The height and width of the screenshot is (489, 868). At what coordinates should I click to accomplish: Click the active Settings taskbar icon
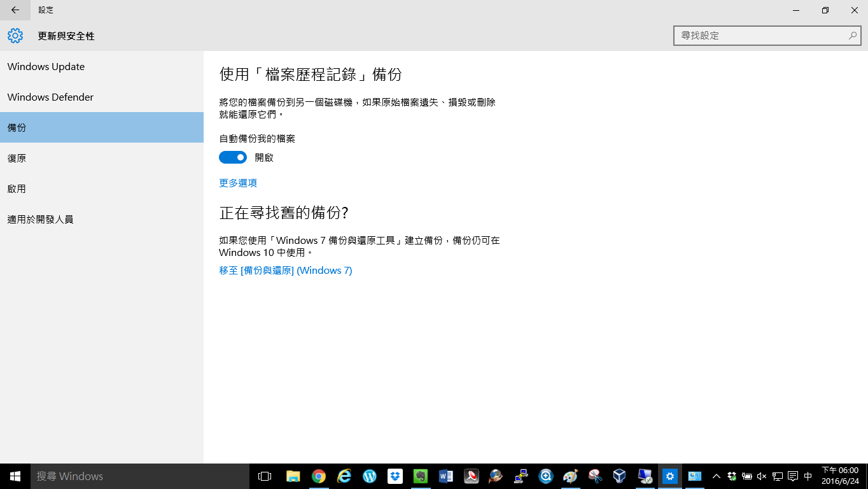pyautogui.click(x=669, y=476)
